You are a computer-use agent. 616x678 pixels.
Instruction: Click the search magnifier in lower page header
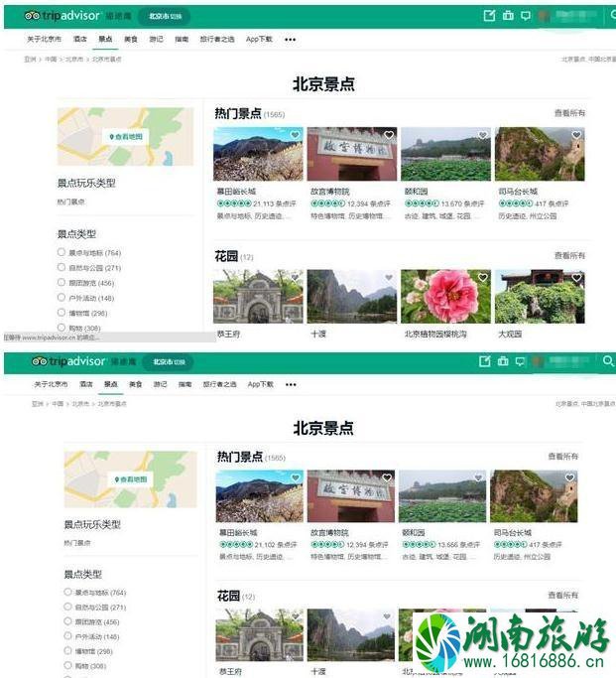point(608,360)
